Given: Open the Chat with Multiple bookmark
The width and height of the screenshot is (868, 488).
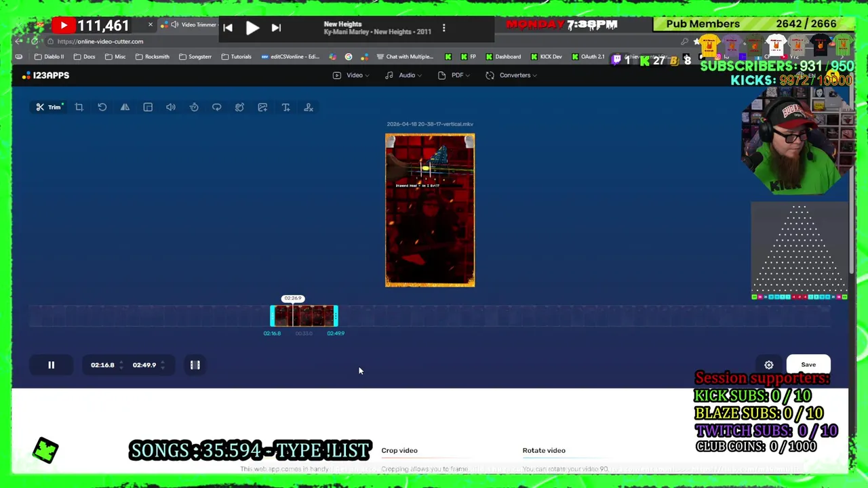Looking at the screenshot, I should coord(405,57).
